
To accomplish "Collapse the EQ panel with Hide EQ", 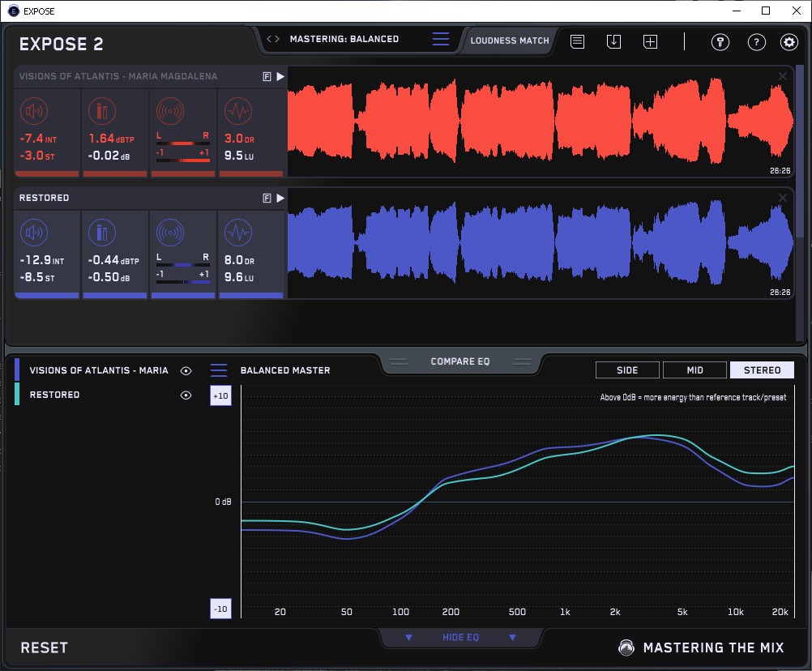I will [460, 637].
